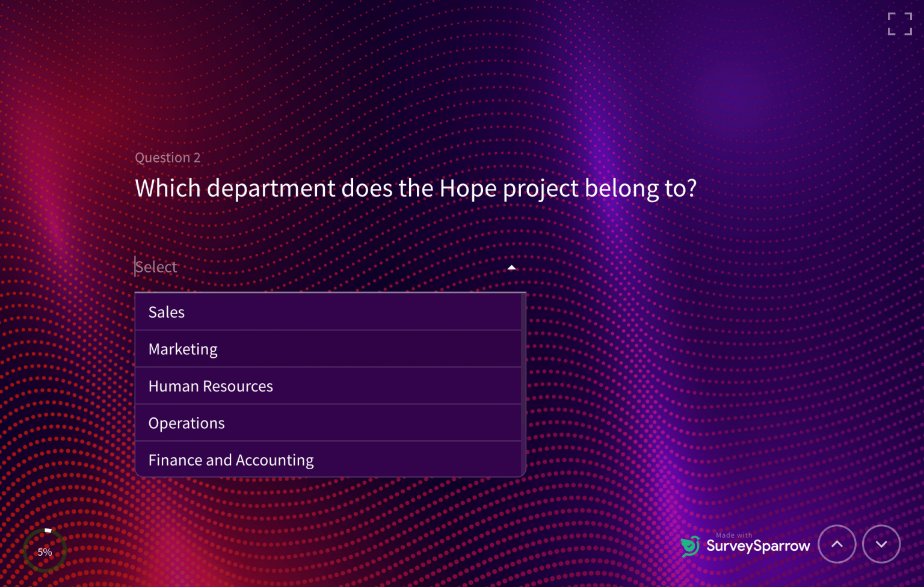The width and height of the screenshot is (924, 587).
Task: Choose Operations from the department list
Action: (x=186, y=423)
